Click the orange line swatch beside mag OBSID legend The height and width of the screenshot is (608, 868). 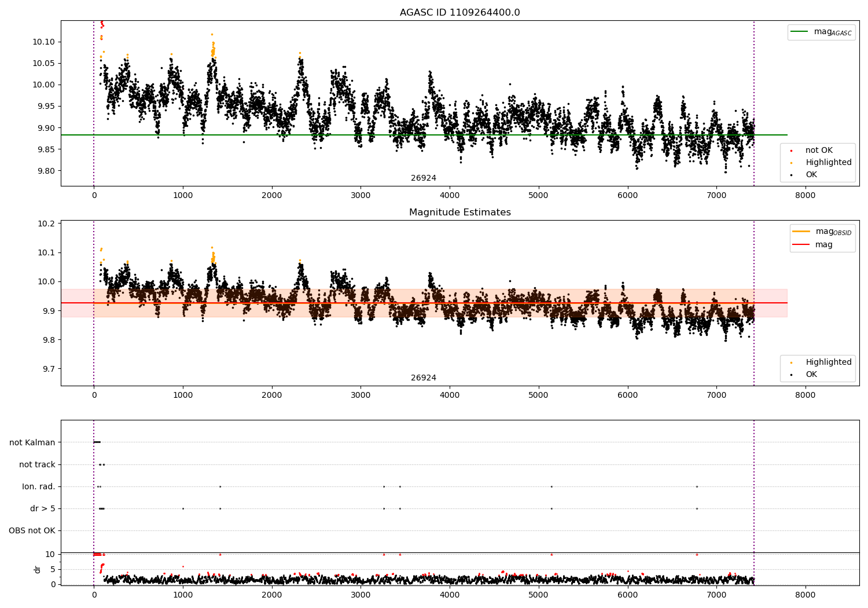[x=801, y=232]
